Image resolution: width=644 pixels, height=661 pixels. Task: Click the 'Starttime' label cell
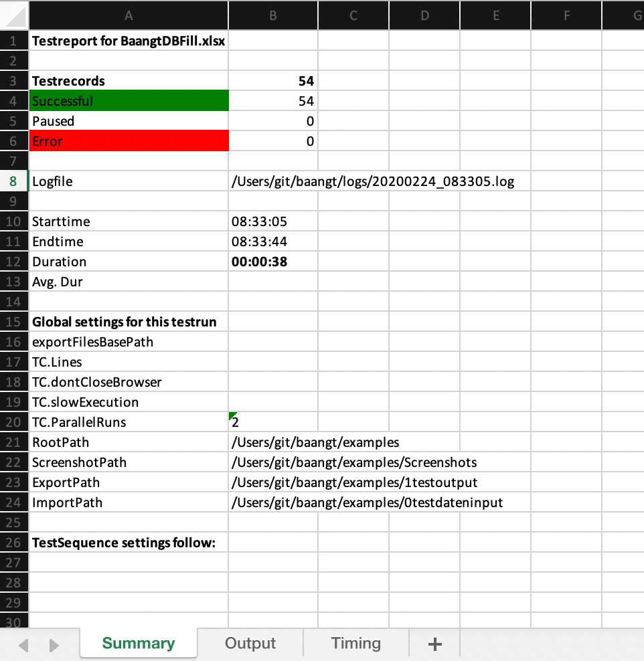pyautogui.click(x=129, y=221)
